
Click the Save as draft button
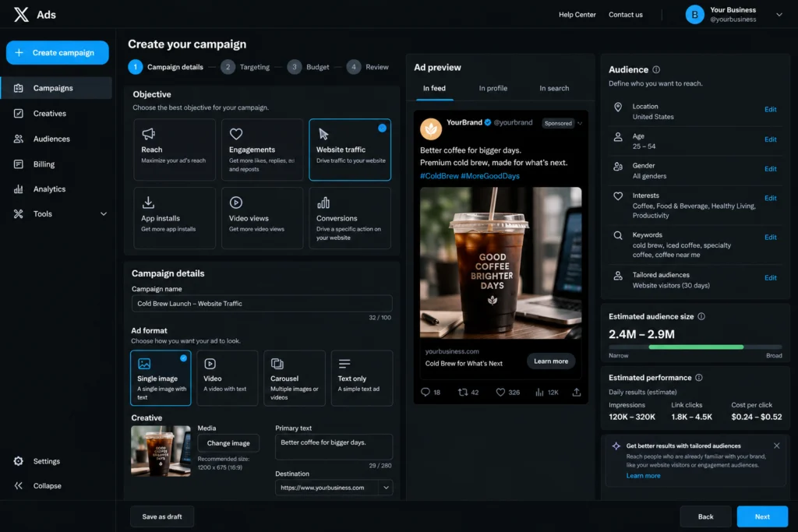coord(162,516)
